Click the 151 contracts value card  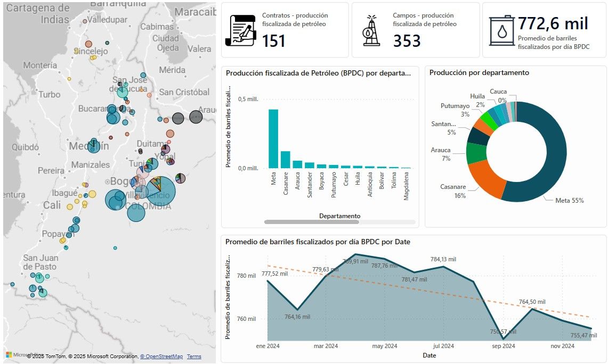285,30
